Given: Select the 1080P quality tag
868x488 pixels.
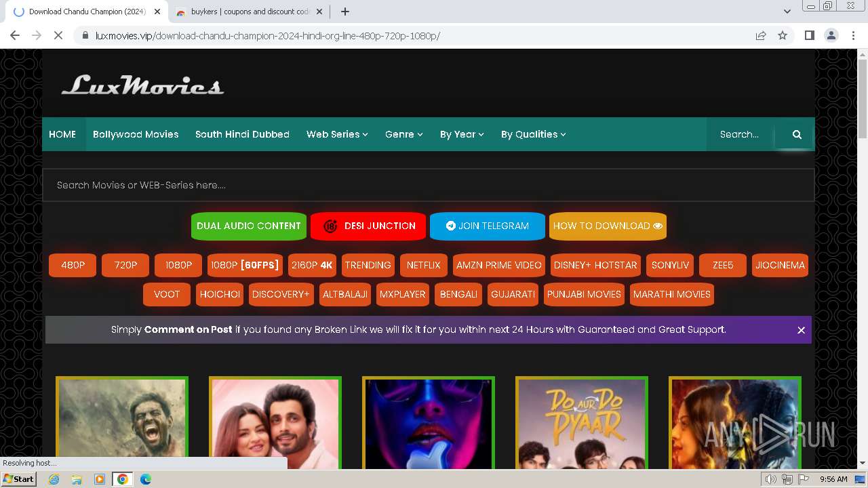Looking at the screenshot, I should pos(178,265).
